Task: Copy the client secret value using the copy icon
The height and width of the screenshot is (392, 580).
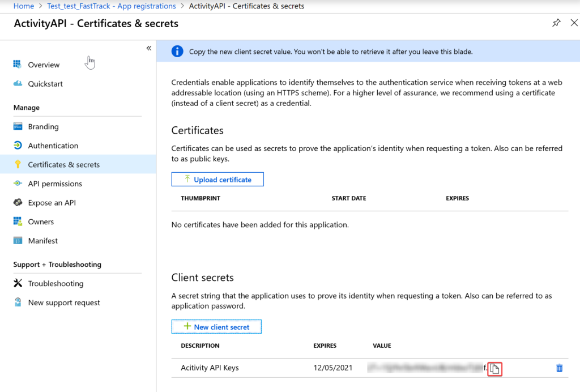Action: [x=494, y=369]
